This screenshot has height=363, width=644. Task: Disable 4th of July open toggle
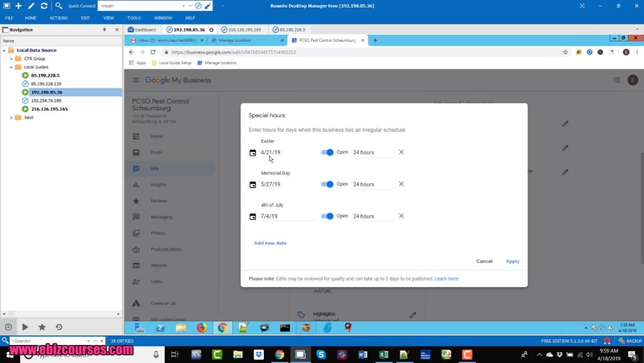[x=327, y=216]
